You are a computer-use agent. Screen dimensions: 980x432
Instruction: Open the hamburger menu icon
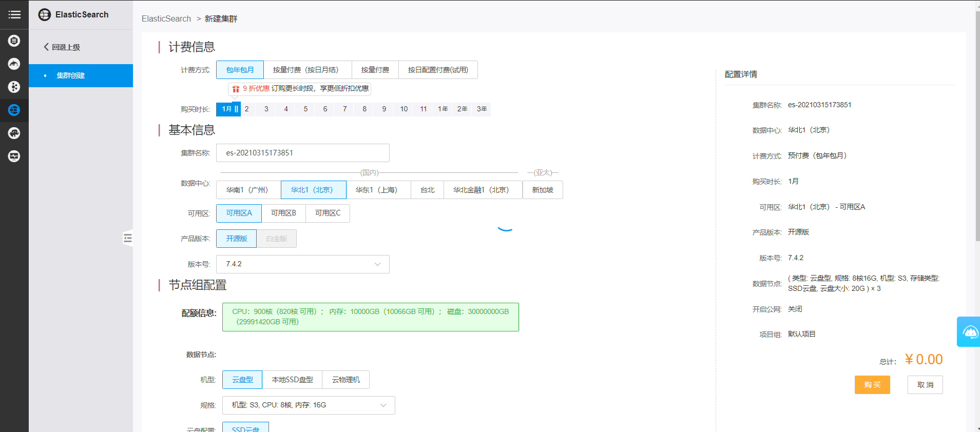14,14
